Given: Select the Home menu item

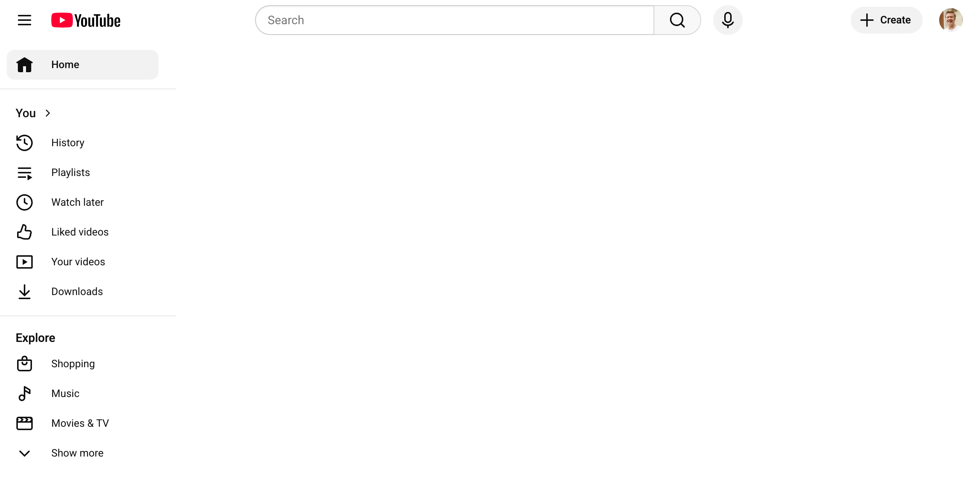Looking at the screenshot, I should click(x=83, y=65).
